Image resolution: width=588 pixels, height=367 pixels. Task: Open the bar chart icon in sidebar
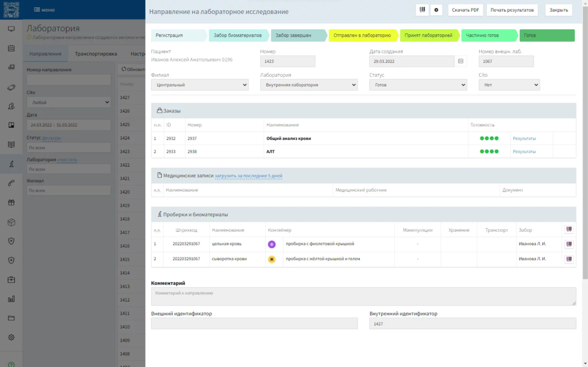pyautogui.click(x=11, y=299)
